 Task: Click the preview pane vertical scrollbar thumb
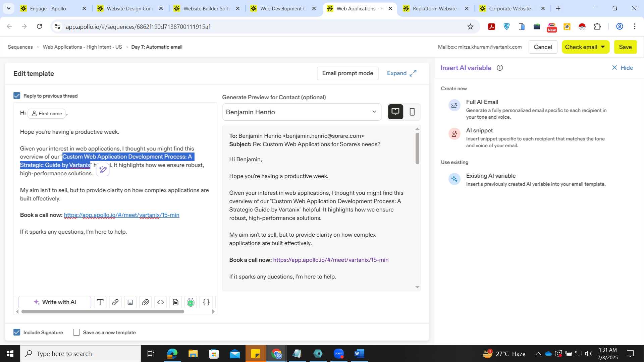pyautogui.click(x=417, y=148)
